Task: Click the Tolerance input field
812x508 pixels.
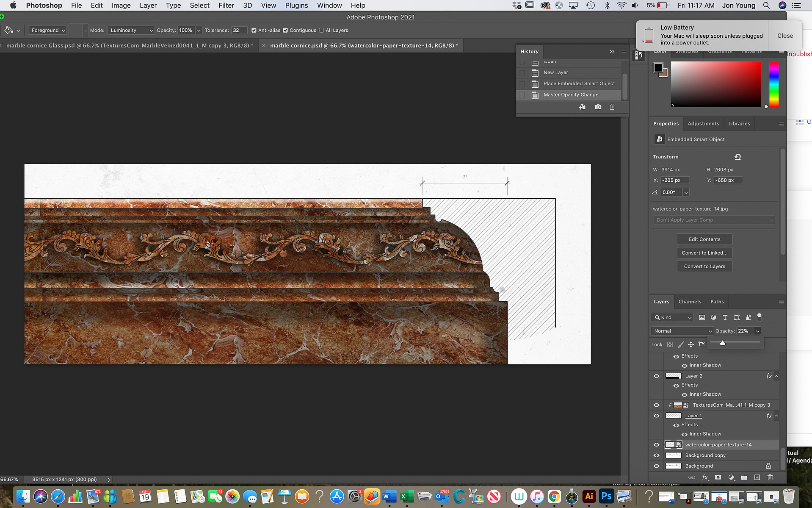Action: 239,30
